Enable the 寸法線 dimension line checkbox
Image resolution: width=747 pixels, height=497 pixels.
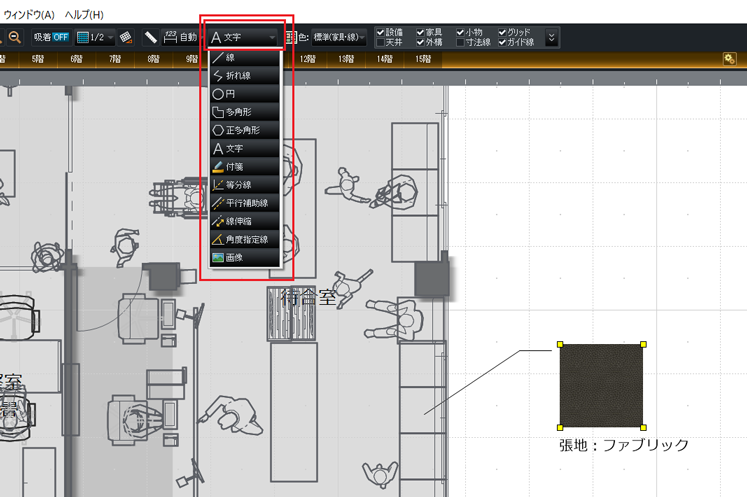[463, 43]
